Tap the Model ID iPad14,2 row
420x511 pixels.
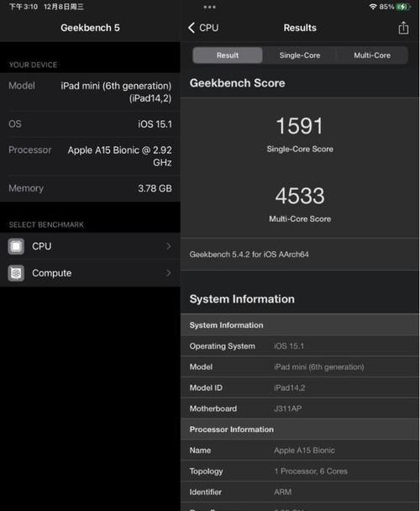[x=300, y=387]
